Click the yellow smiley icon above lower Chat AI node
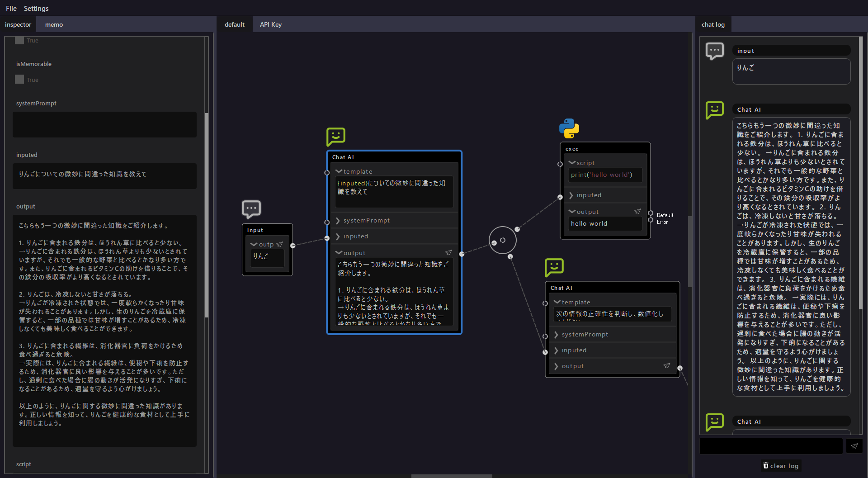868x478 pixels. tap(554, 267)
